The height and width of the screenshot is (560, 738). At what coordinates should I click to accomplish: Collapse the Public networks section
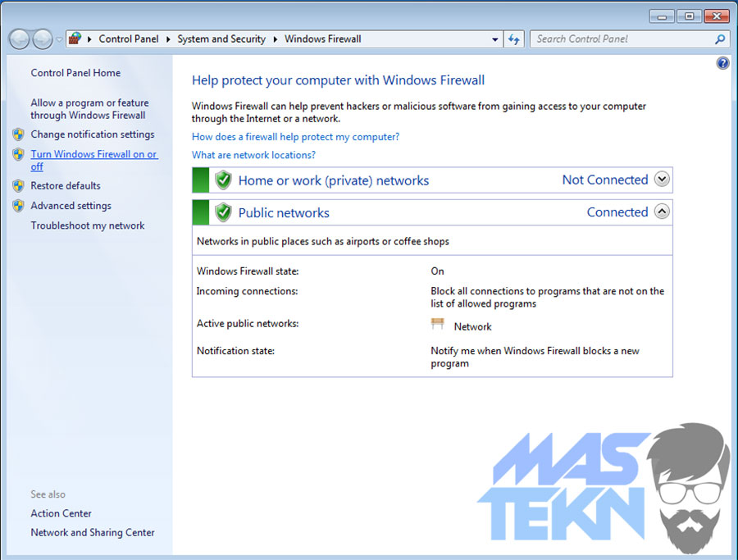click(x=661, y=212)
